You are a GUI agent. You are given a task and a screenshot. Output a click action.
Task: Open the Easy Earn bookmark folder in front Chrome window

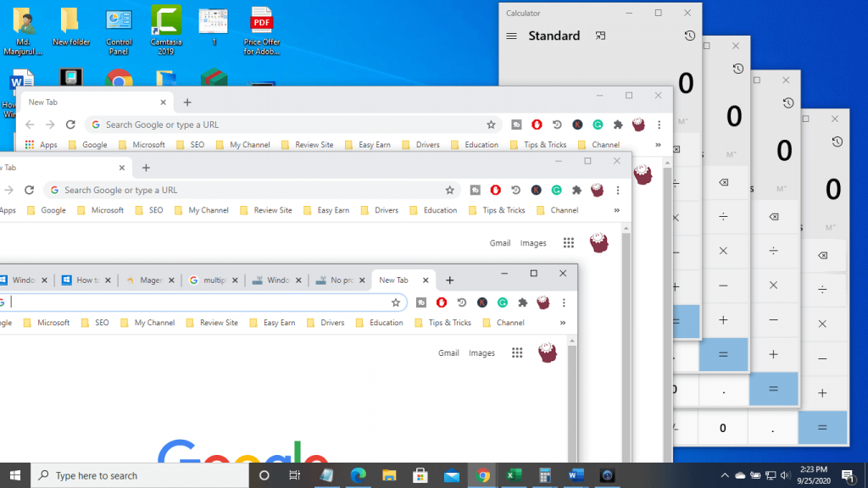pyautogui.click(x=272, y=323)
